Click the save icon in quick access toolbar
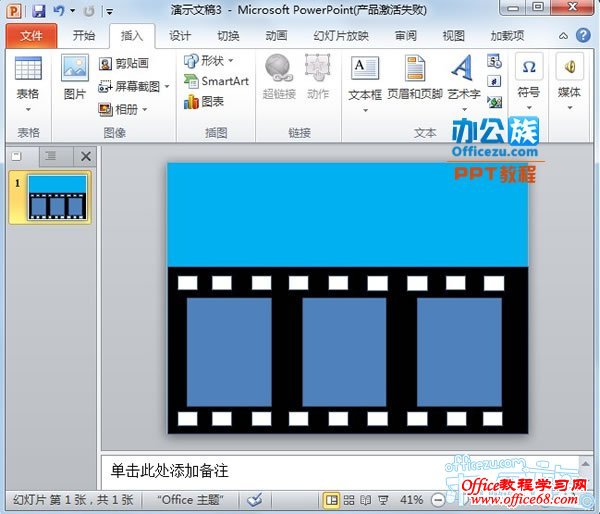Viewport: 600px width, 514px height. click(38, 11)
